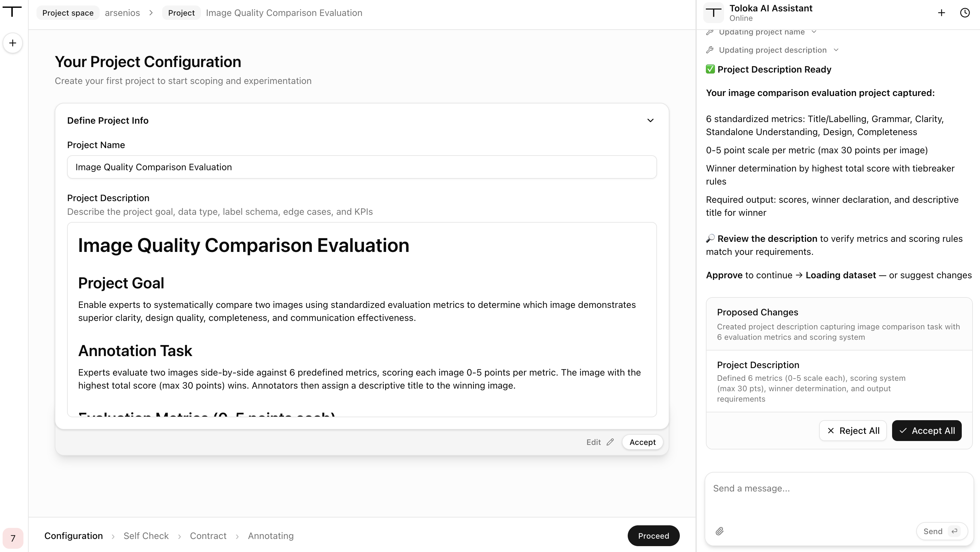Go to the Self Check step

click(x=146, y=536)
